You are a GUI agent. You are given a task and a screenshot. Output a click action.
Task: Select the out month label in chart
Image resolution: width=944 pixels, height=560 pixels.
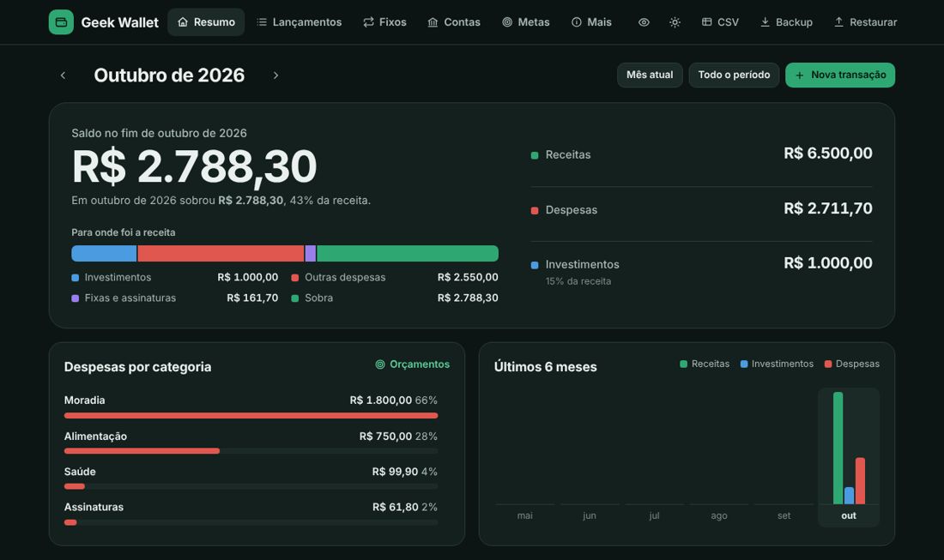point(849,515)
